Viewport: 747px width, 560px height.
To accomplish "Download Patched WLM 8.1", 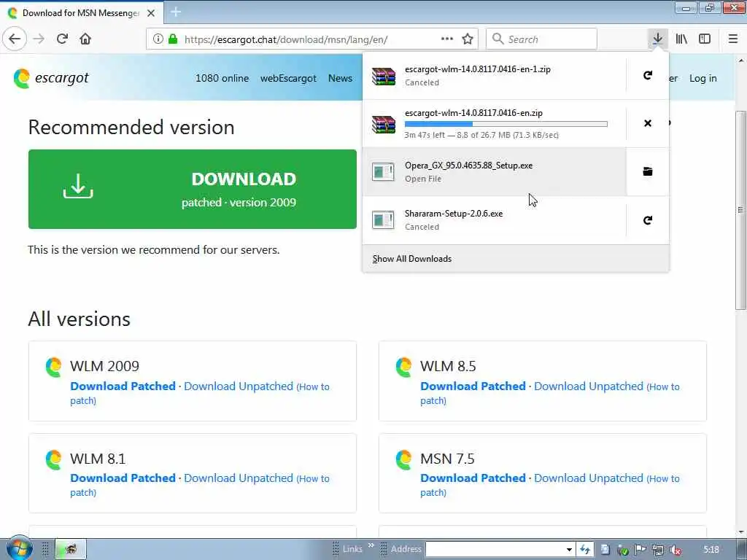I will pyautogui.click(x=123, y=478).
